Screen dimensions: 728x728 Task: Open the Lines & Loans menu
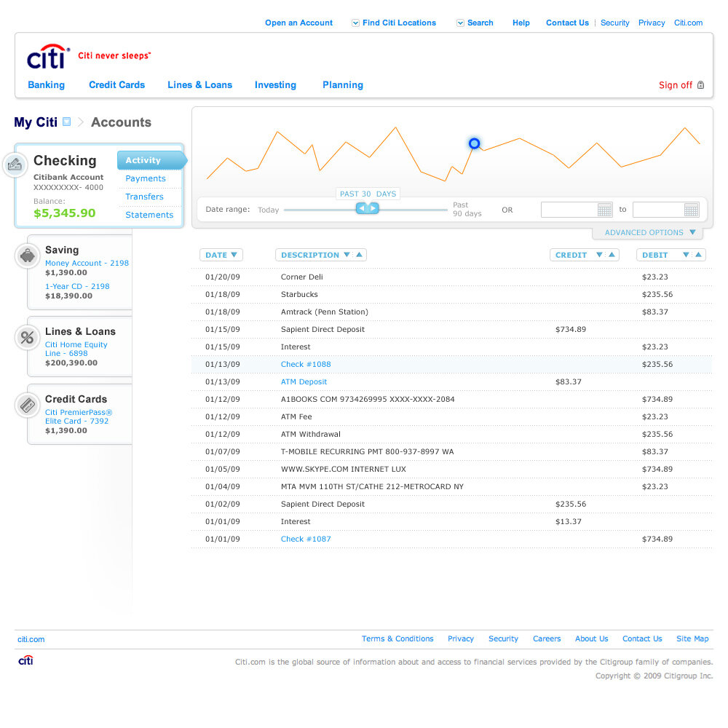tap(199, 85)
